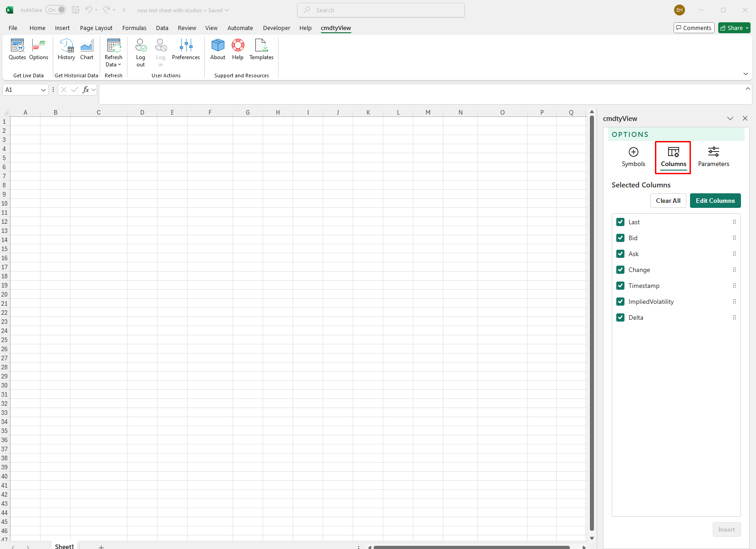This screenshot has height=549, width=756.
Task: Open cmdtyView task pane options chevron
Action: (730, 118)
